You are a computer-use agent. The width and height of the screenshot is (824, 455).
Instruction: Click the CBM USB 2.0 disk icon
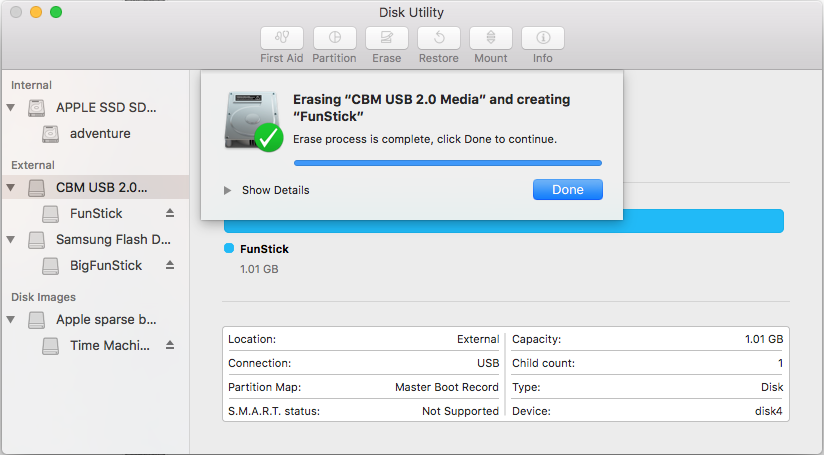coord(36,188)
